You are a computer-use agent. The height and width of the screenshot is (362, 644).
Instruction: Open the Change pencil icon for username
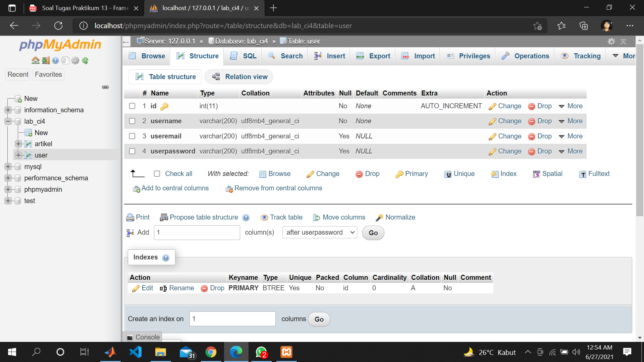492,121
